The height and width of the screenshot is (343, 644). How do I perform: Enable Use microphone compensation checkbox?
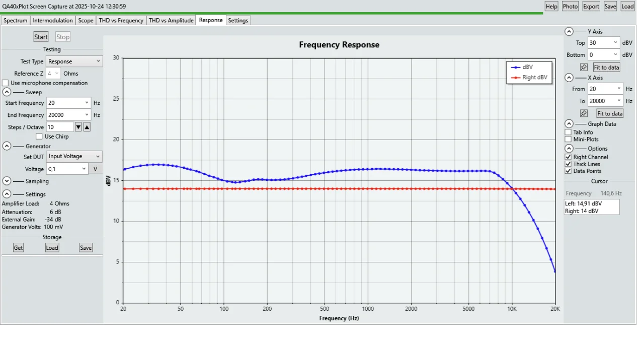coord(6,83)
